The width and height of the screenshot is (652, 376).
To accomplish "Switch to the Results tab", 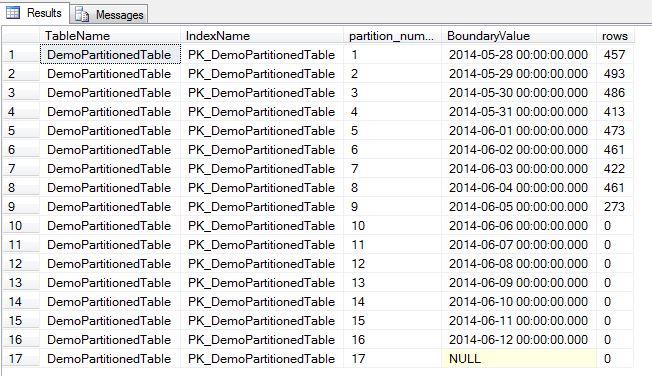I will (34, 13).
